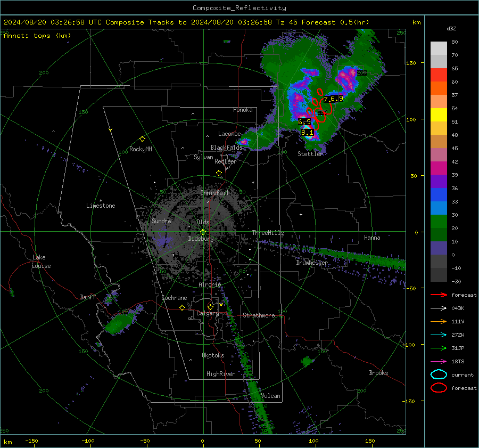Click the orange 111V arrow legend icon

(439, 321)
